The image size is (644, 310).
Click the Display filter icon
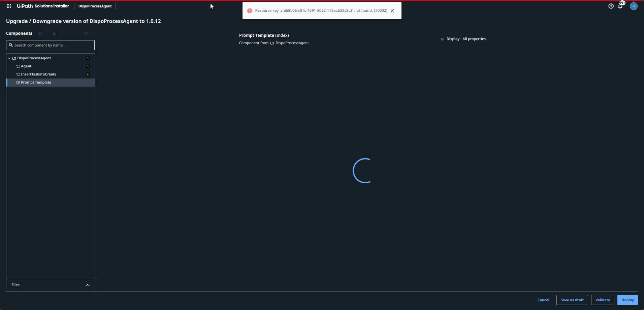tap(442, 39)
